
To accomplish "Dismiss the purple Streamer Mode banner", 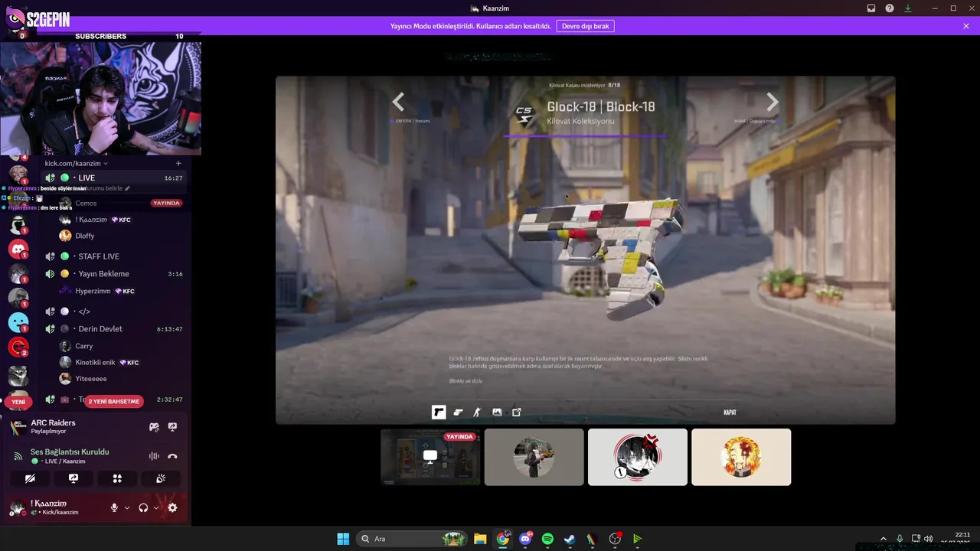I will [966, 26].
